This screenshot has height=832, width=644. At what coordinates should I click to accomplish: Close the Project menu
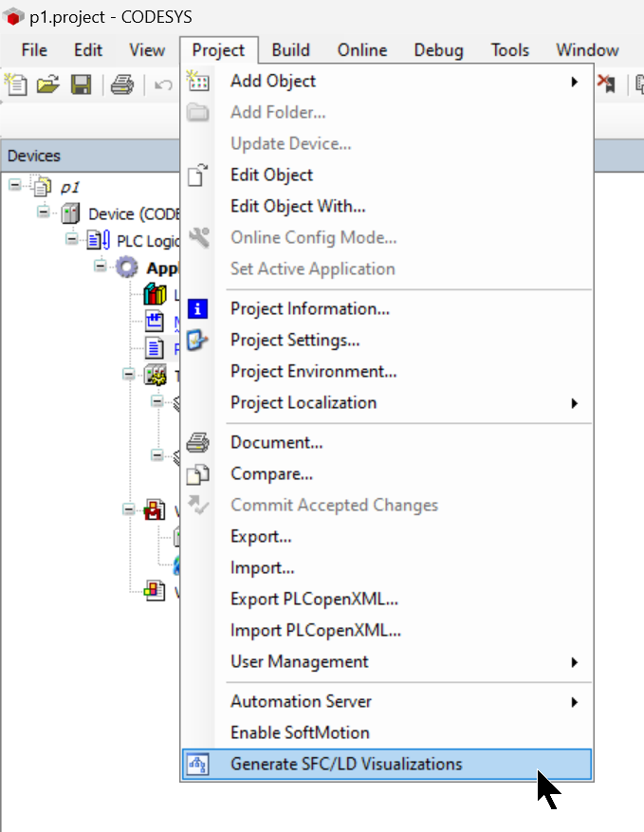(x=218, y=50)
